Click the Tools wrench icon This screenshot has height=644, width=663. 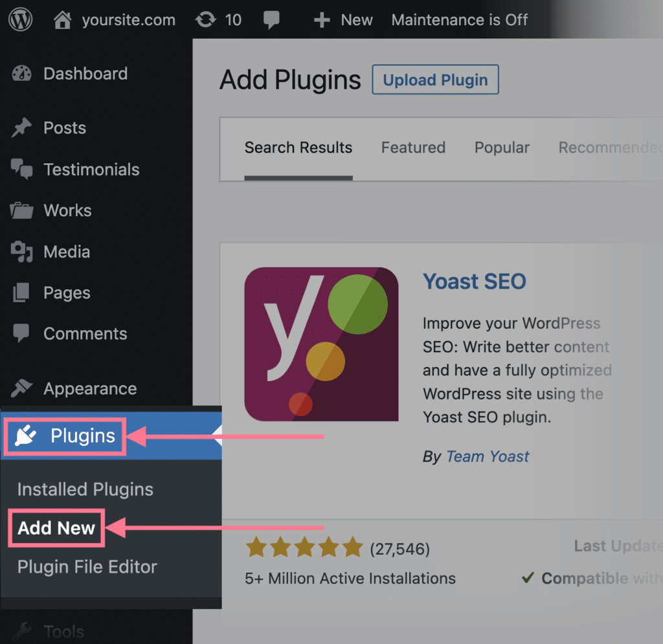click(x=21, y=631)
